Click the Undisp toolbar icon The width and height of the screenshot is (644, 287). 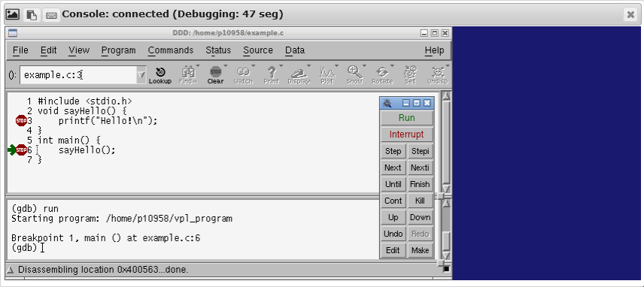pyautogui.click(x=438, y=75)
